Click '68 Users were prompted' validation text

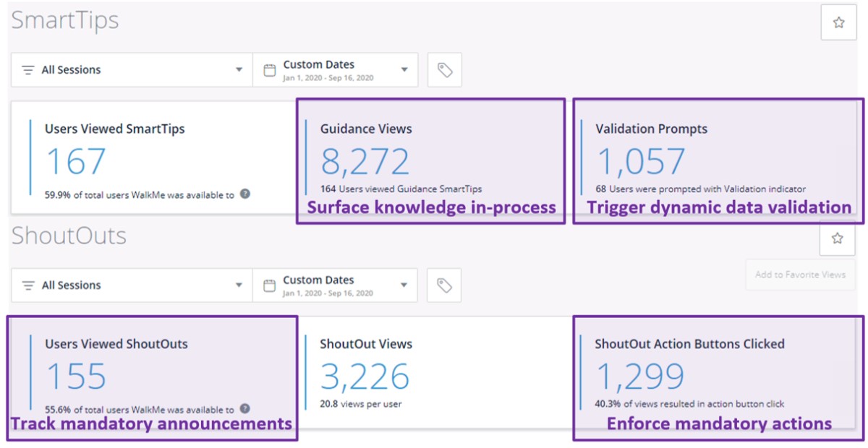pos(701,189)
